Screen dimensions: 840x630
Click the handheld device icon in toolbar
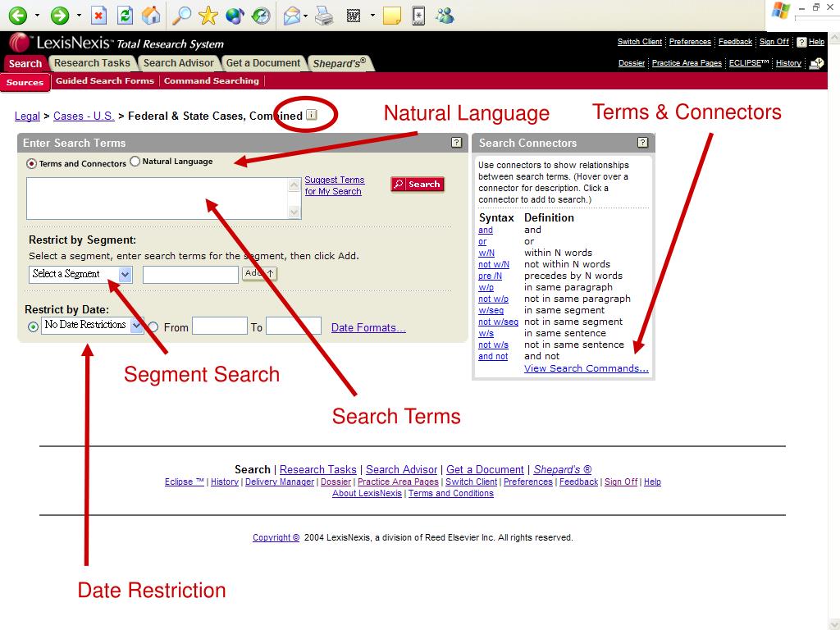coord(418,16)
